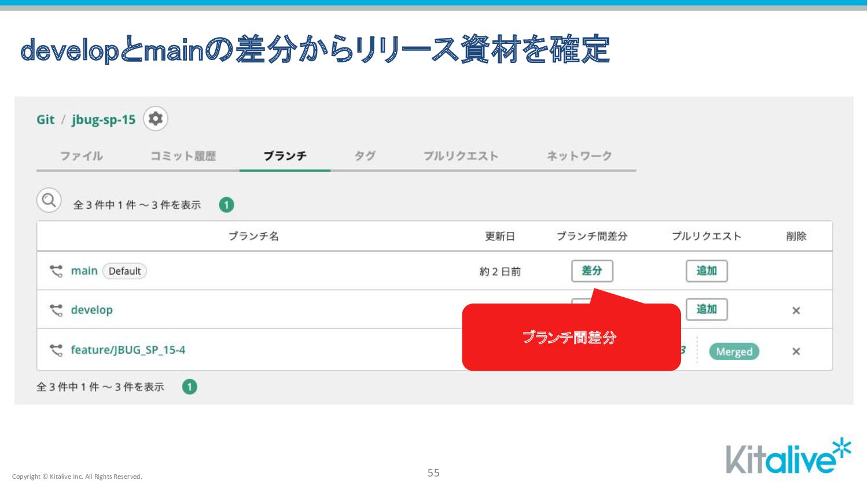Switch to the プルリクエスト tab
868x488 pixels.
pos(461,156)
